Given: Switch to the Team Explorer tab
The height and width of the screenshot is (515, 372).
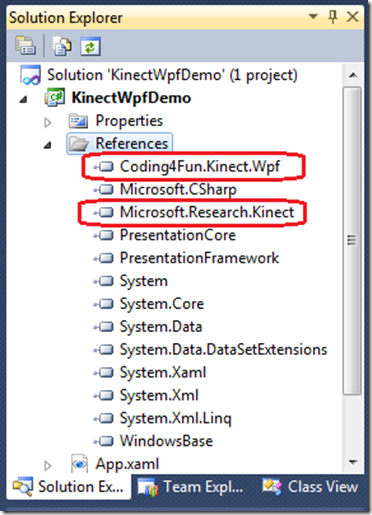Looking at the screenshot, I should pos(191,487).
